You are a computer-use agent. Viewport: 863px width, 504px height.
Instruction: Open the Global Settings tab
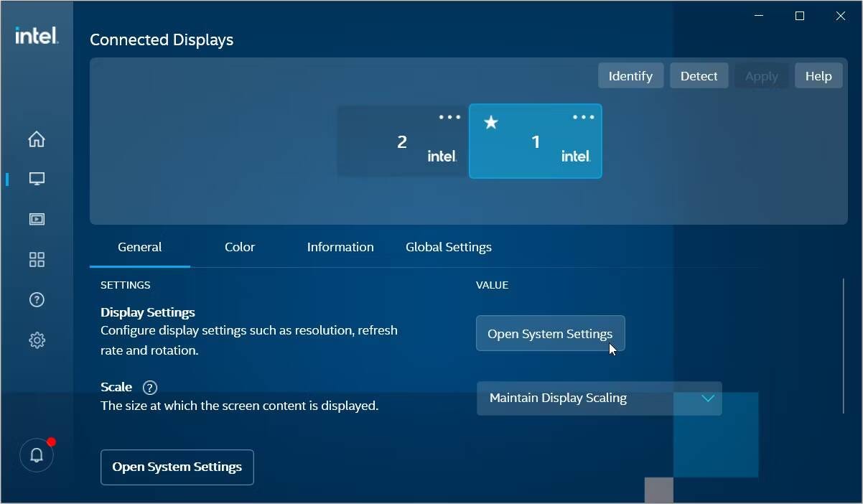point(448,246)
